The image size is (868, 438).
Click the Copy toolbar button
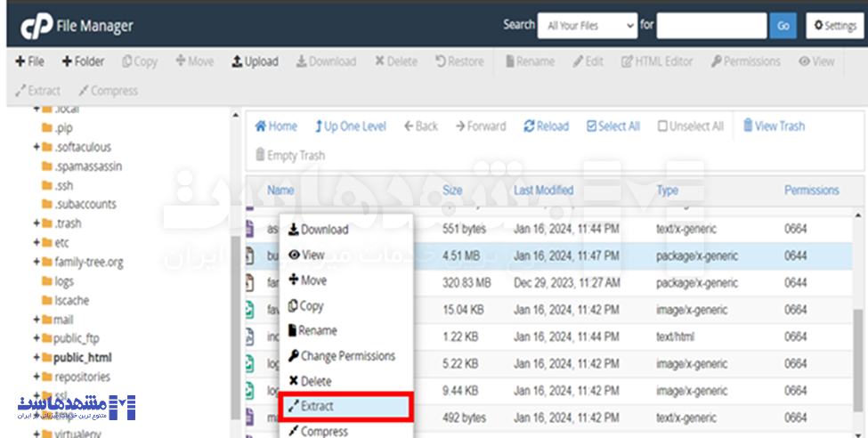click(x=140, y=61)
